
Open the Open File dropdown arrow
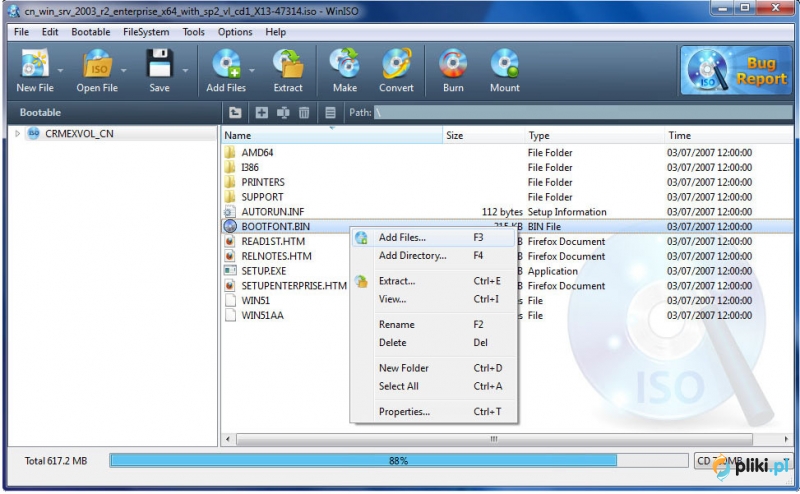click(123, 70)
